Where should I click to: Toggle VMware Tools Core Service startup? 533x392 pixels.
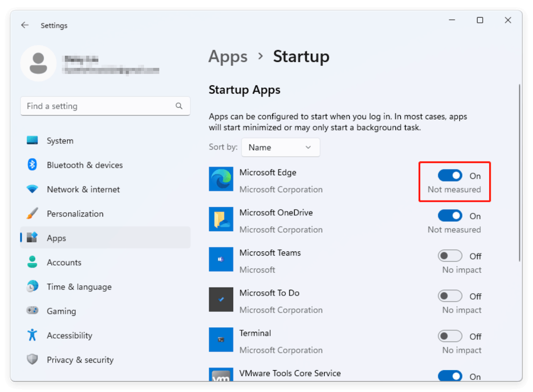coord(450,376)
